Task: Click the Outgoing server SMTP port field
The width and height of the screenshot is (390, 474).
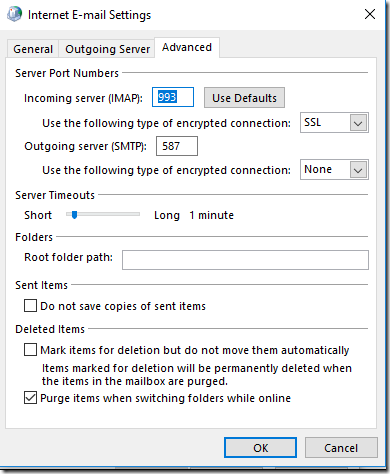Action: click(x=177, y=146)
